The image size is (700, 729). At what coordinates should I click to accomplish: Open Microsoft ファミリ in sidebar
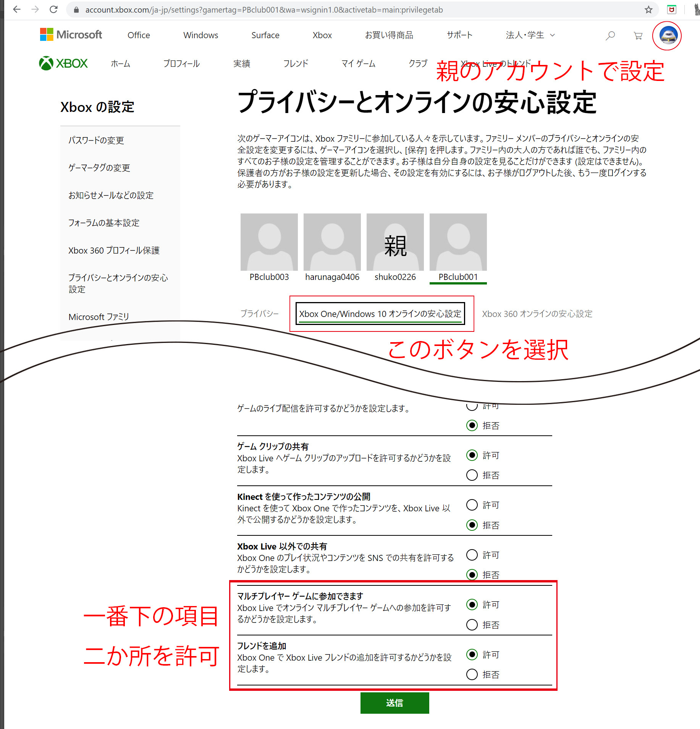click(99, 317)
